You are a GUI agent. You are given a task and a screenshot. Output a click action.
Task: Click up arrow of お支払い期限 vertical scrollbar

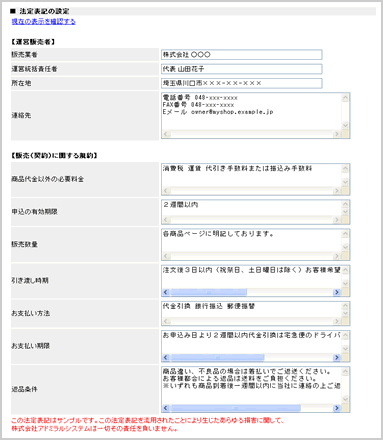(345, 335)
